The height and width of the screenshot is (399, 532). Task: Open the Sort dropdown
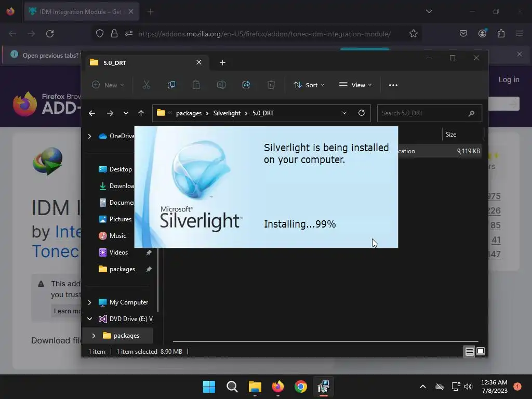[x=309, y=85]
